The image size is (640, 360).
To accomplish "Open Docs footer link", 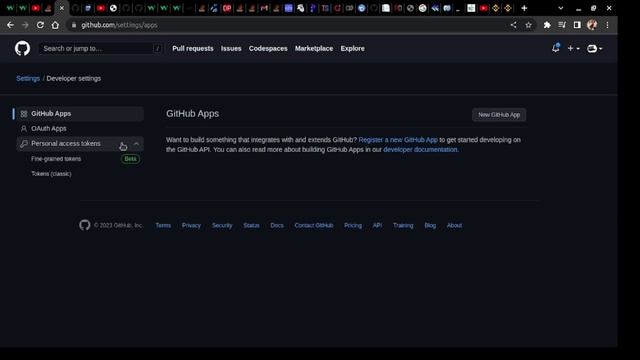I will click(277, 225).
